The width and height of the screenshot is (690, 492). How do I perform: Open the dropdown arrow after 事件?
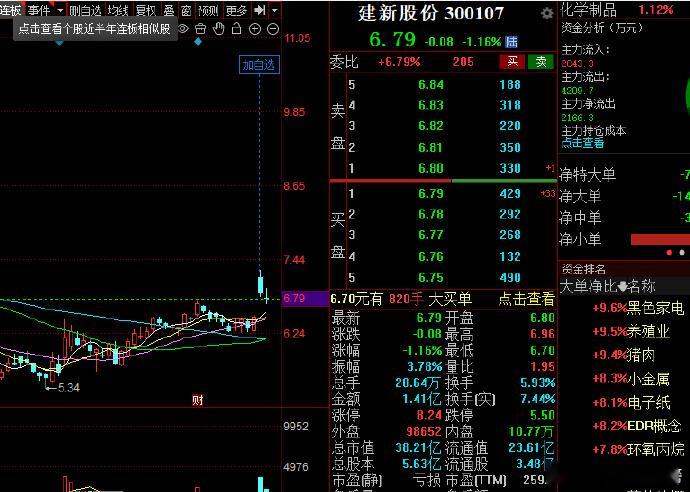[x=60, y=10]
